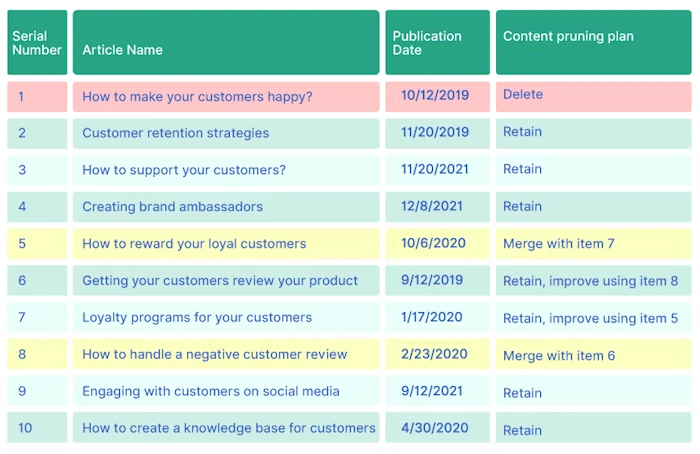Select the Article Name column header

coord(226,42)
